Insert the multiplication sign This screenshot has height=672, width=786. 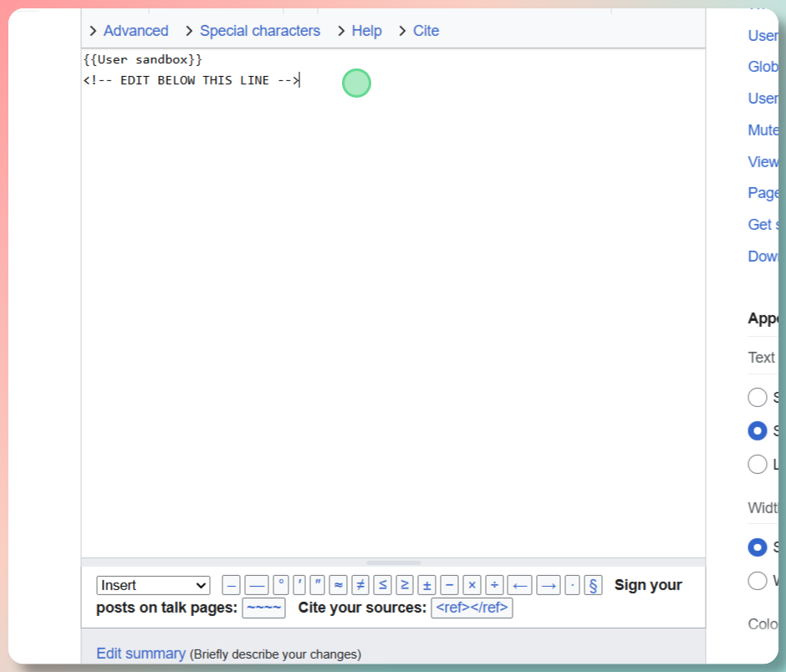[x=471, y=585]
